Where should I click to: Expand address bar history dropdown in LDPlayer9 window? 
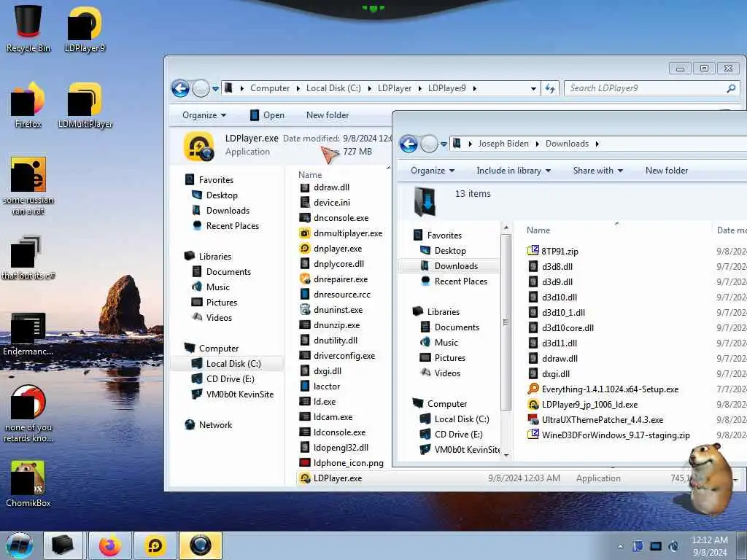pyautogui.click(x=533, y=88)
